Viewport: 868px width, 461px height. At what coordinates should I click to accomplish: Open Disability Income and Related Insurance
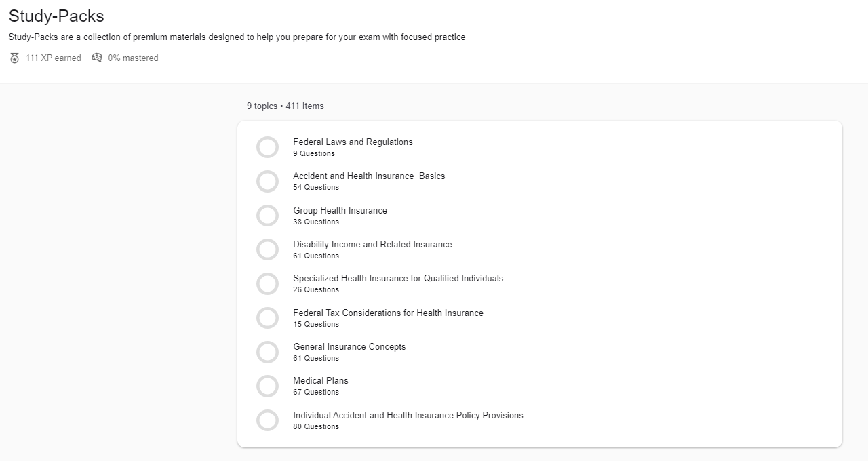[x=372, y=245]
